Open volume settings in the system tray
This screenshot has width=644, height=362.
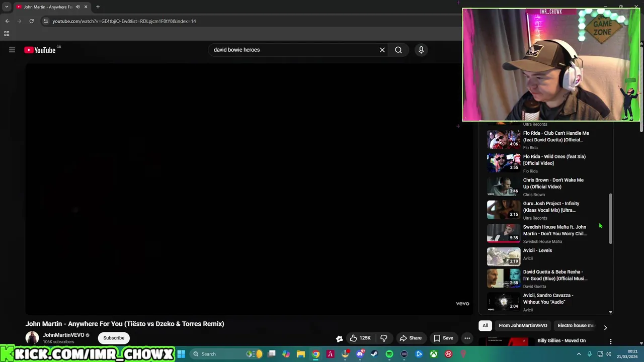pyautogui.click(x=608, y=354)
